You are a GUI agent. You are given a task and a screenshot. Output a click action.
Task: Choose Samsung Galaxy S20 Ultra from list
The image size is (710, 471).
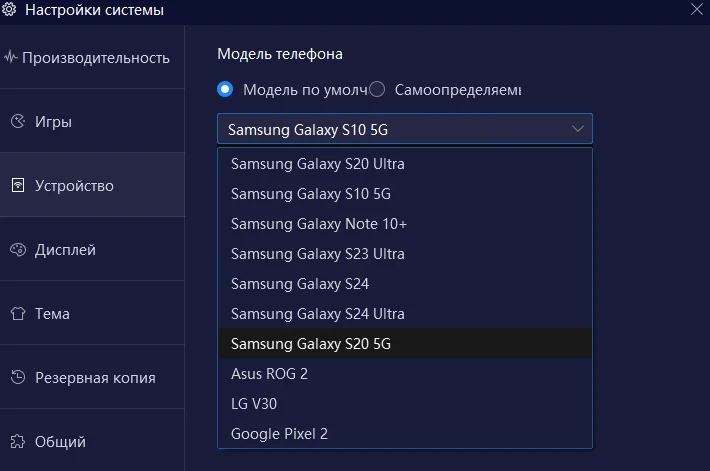(x=405, y=163)
